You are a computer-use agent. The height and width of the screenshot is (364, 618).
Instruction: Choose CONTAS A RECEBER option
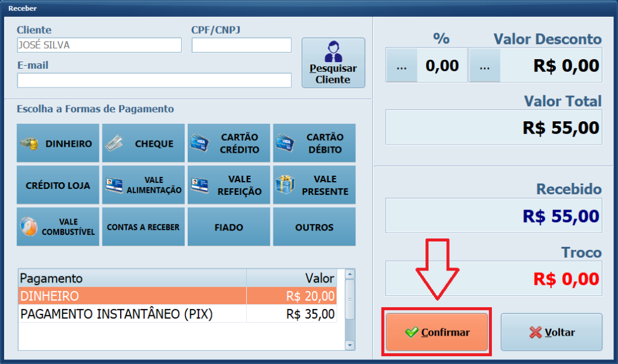(144, 227)
